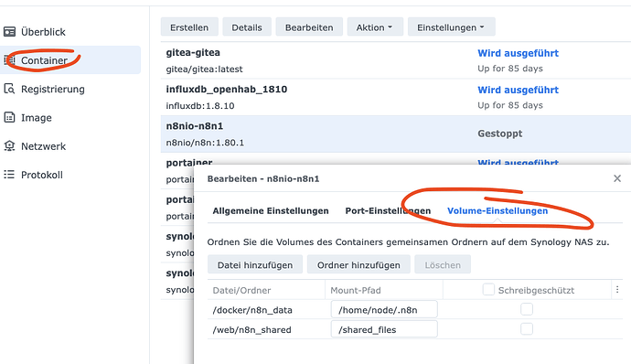Click the Datei hinzufügen button
Viewport: 631px width, 364px height.
[255, 264]
